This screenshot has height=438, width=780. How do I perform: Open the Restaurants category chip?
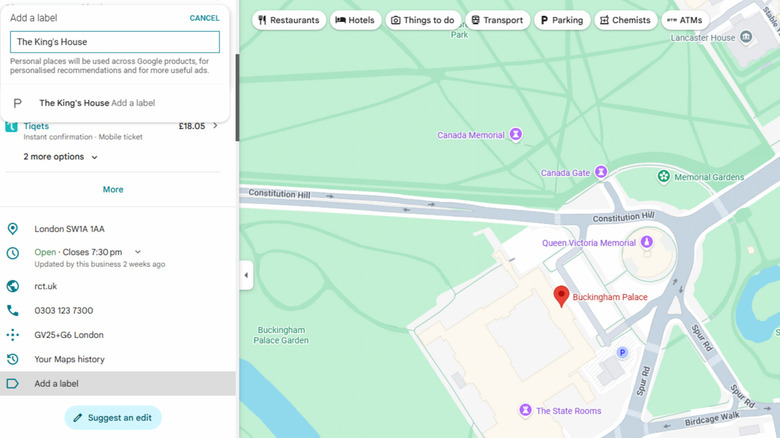point(289,20)
